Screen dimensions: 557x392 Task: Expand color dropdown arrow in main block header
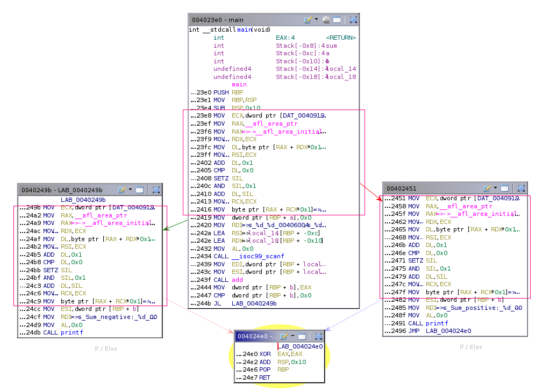coord(316,19)
